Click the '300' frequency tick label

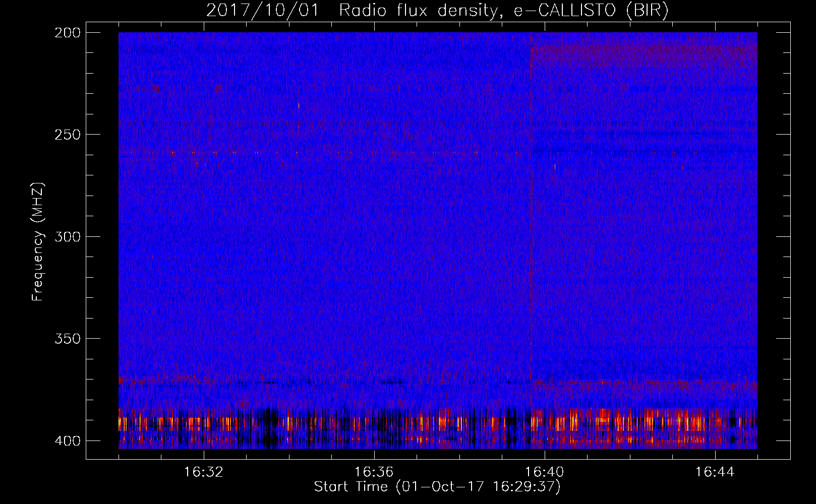(67, 236)
